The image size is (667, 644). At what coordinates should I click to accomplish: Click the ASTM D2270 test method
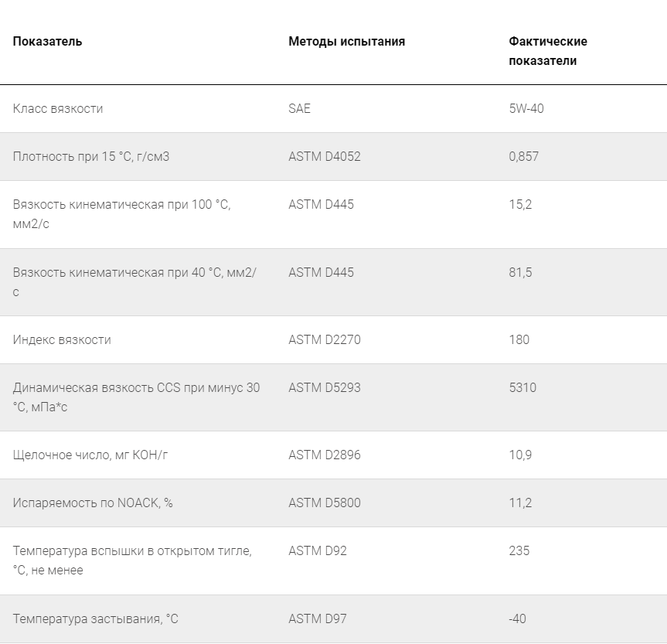pyautogui.click(x=324, y=340)
